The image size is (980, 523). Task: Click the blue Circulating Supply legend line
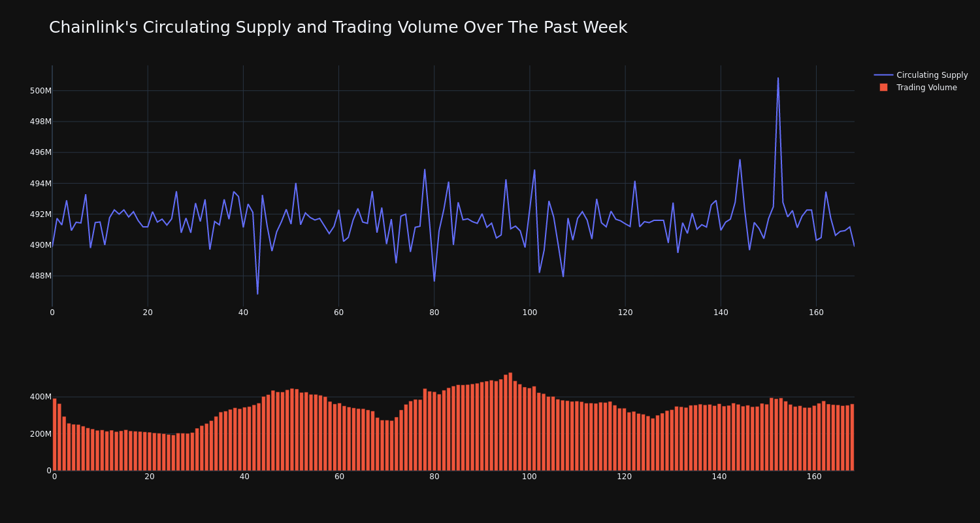pos(883,75)
